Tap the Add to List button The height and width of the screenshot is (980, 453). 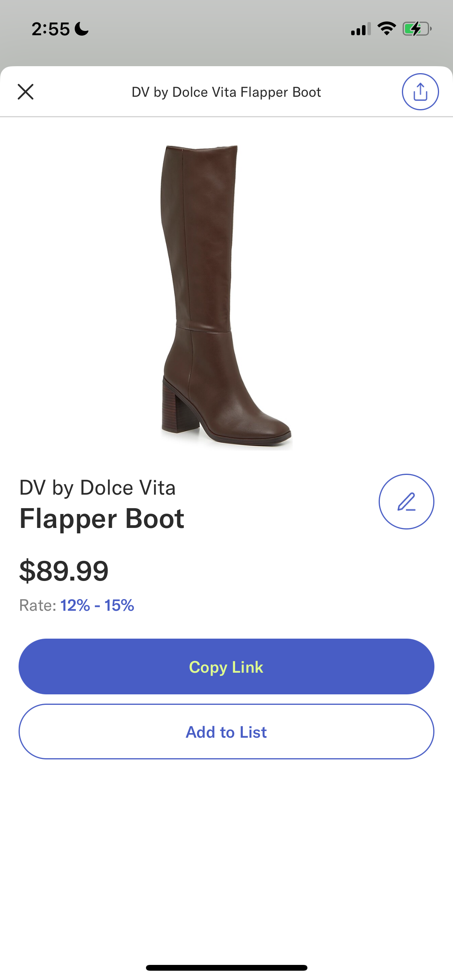tap(226, 732)
